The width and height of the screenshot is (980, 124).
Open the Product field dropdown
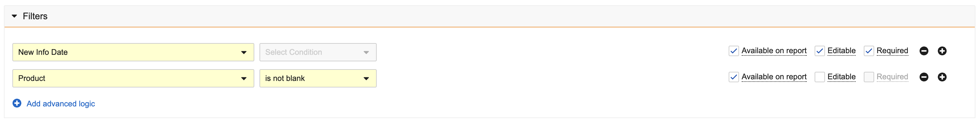tap(133, 78)
